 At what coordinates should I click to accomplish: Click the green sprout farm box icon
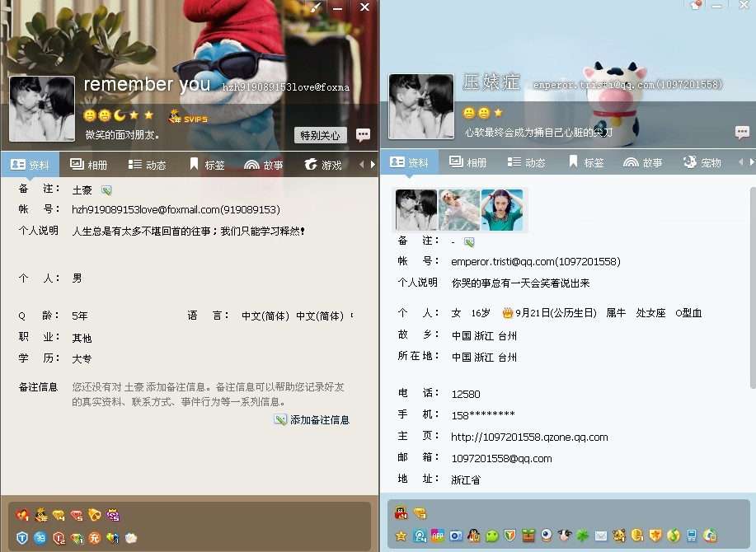[x=528, y=536]
